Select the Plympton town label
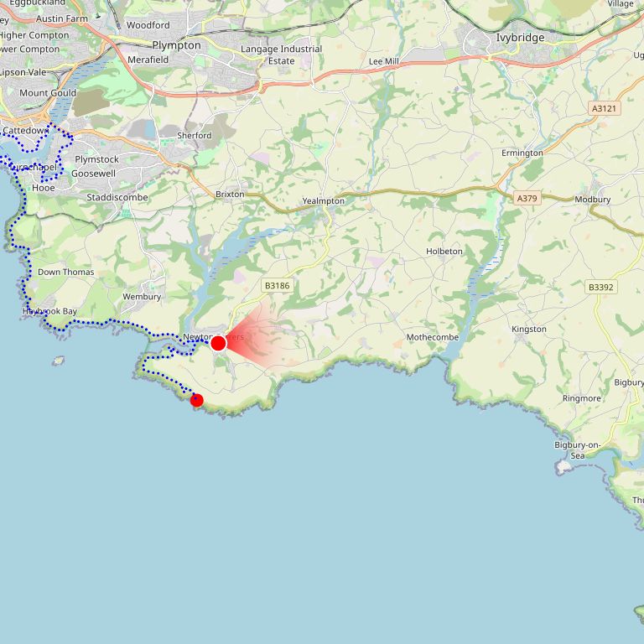The width and height of the screenshot is (644, 644). pos(177,45)
